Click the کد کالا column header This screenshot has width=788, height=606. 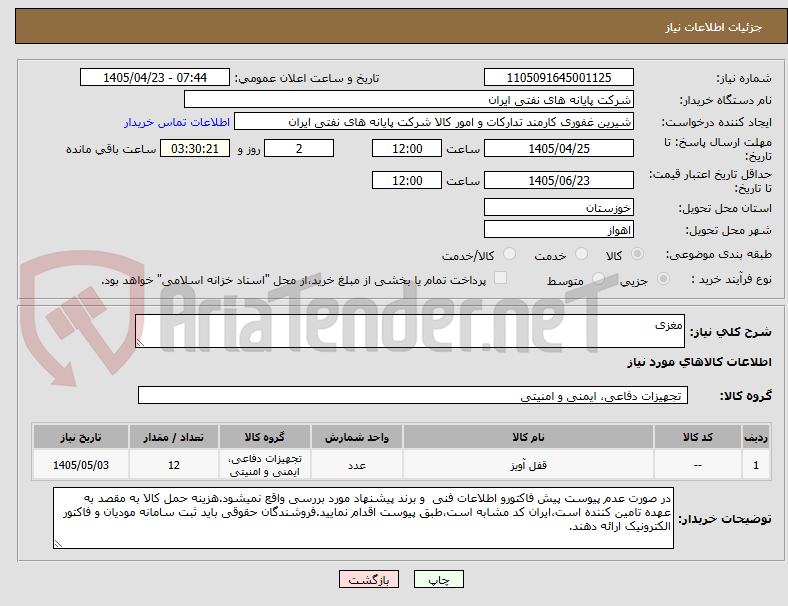(x=698, y=437)
